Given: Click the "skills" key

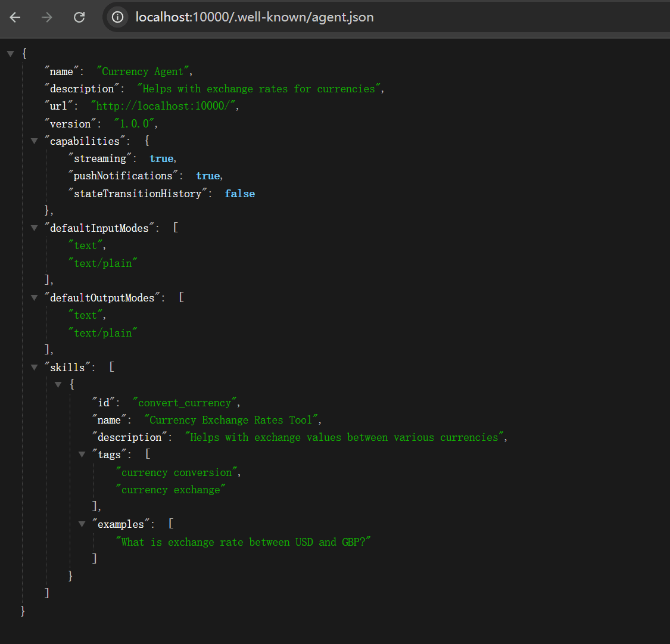Looking at the screenshot, I should tap(67, 368).
